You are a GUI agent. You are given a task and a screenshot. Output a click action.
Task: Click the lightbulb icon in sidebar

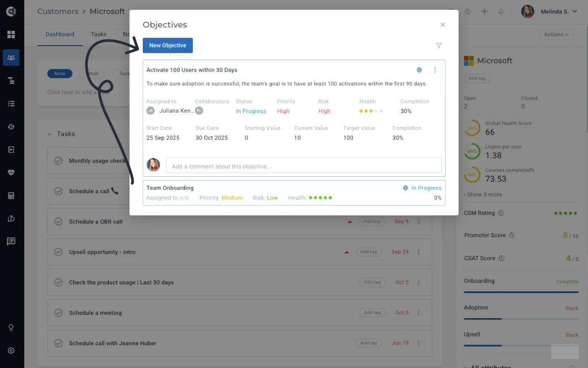tap(11, 328)
